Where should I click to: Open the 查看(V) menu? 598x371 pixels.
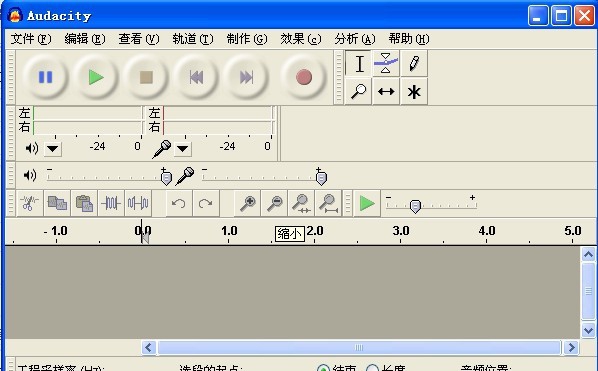(x=139, y=39)
